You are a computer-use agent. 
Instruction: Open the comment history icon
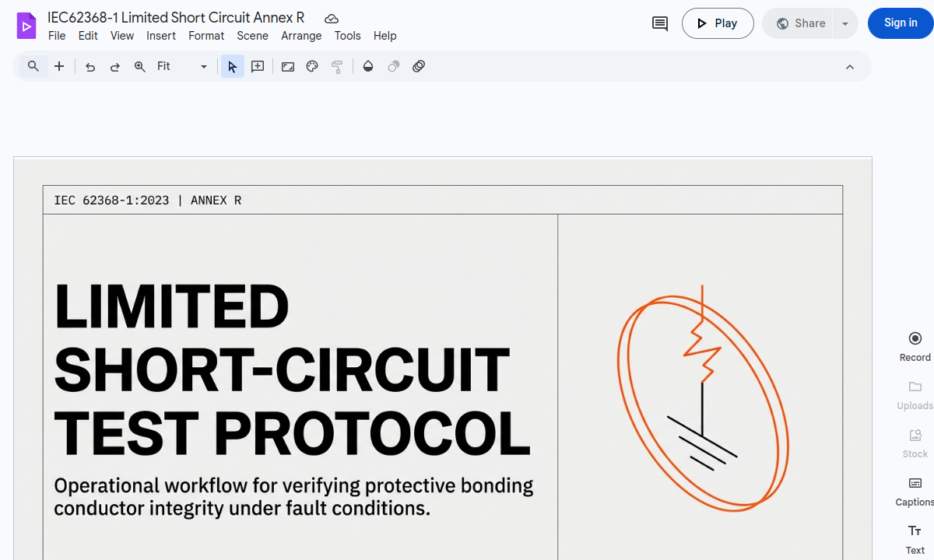click(x=659, y=23)
